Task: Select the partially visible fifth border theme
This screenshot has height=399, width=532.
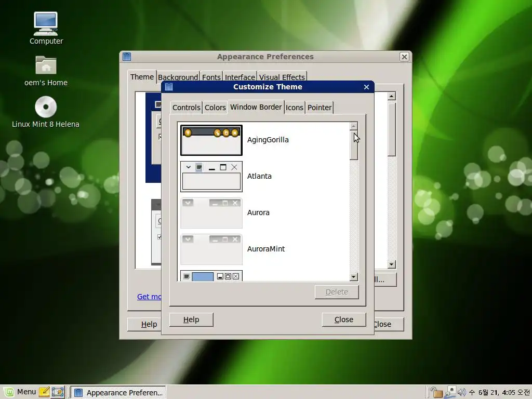Action: click(211, 276)
